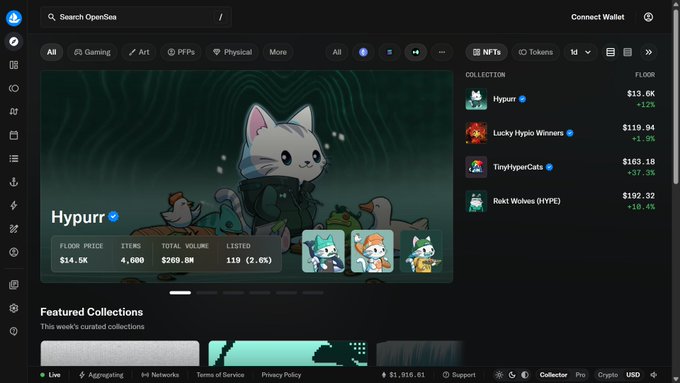Open the orange-hat Hypurr cat thumbnail

[x=372, y=251]
